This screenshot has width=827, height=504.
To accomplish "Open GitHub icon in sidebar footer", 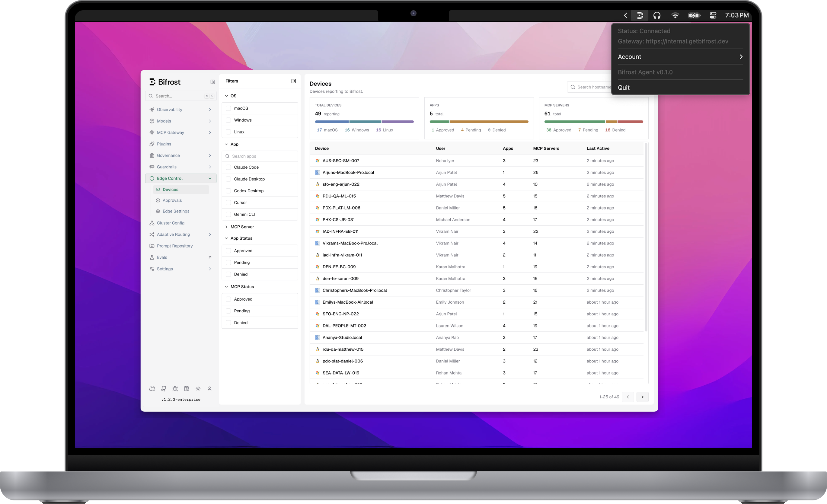I will click(x=164, y=389).
